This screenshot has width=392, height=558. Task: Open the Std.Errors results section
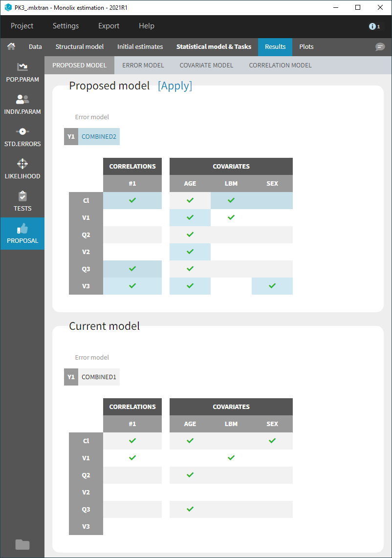pos(22,137)
